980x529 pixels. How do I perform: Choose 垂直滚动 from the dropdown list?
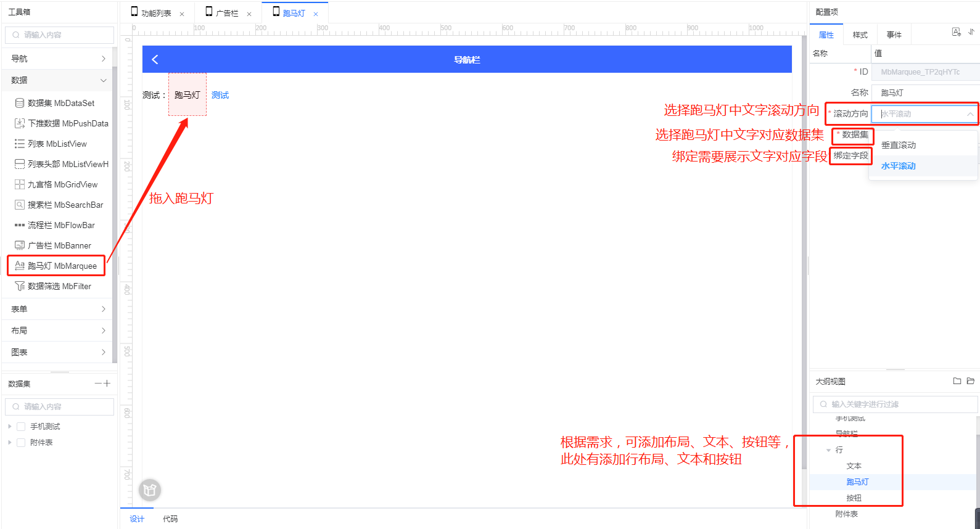pos(899,146)
